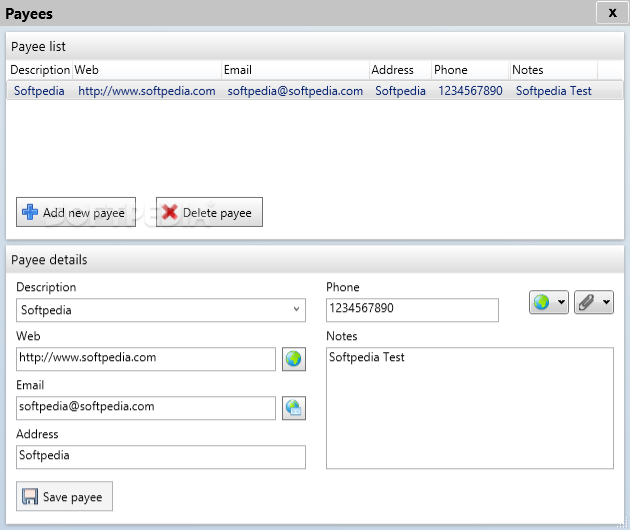Click the http://www.softpedia.com cell in payee list
630x530 pixels.
(x=147, y=91)
